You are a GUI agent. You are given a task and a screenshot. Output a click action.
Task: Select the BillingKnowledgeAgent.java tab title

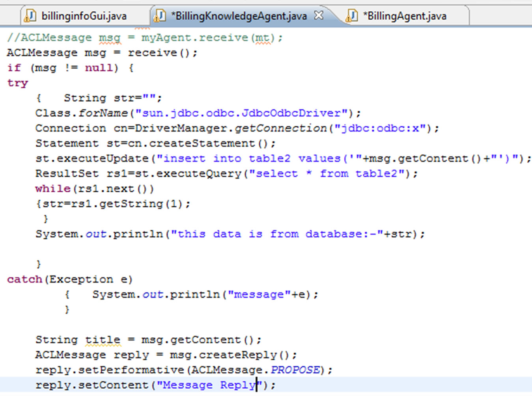[239, 16]
